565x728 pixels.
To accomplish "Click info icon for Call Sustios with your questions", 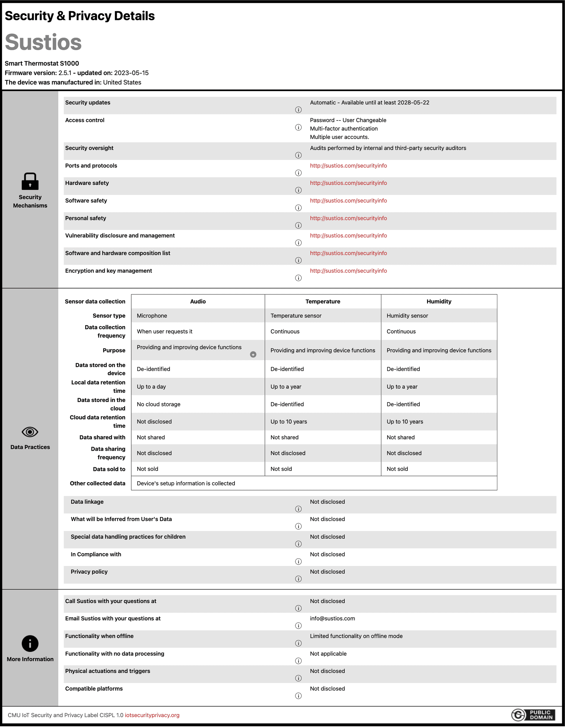I will pos(298,608).
